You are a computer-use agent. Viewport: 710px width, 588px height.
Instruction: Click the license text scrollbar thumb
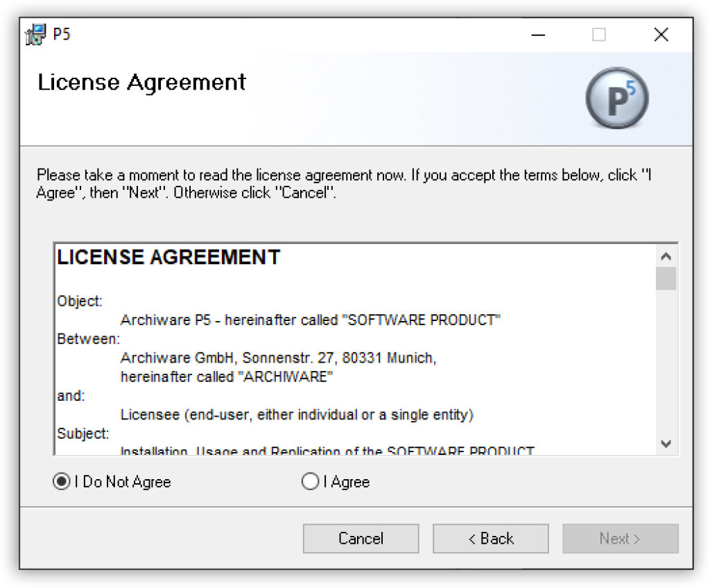pos(666,278)
